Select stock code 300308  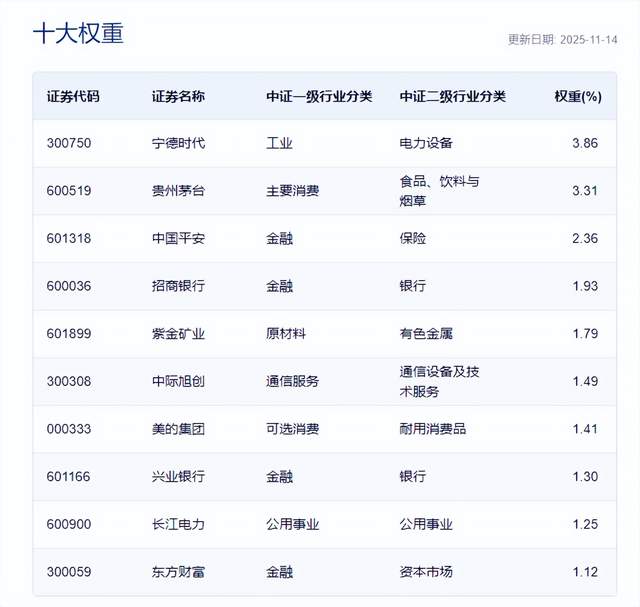[69, 382]
